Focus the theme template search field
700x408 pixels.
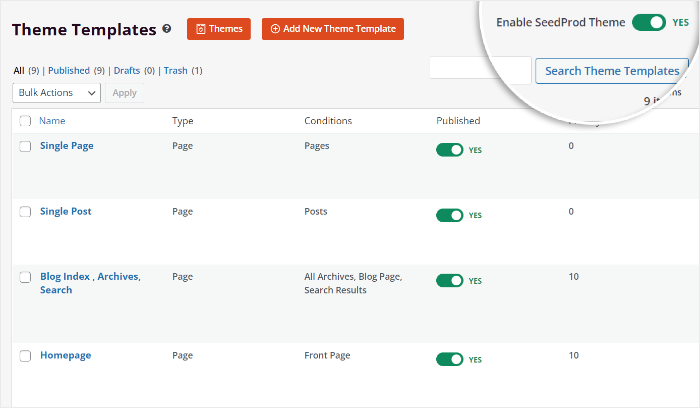480,68
